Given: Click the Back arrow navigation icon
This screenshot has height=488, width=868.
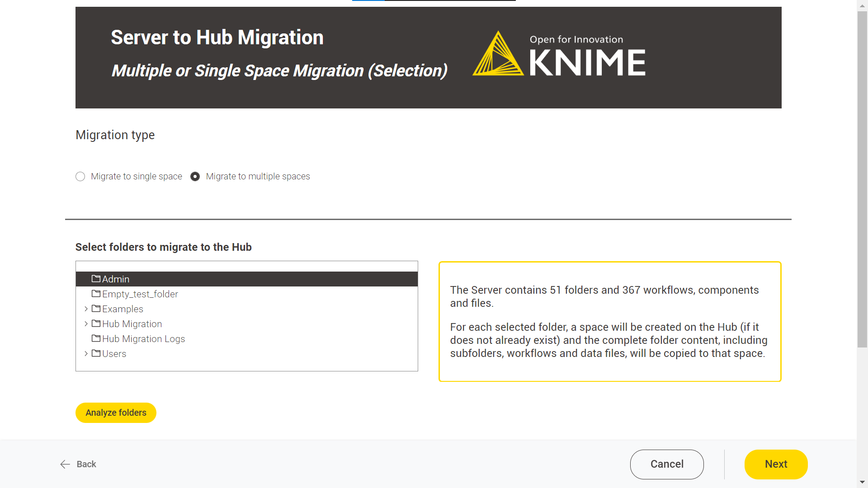Looking at the screenshot, I should 64,464.
